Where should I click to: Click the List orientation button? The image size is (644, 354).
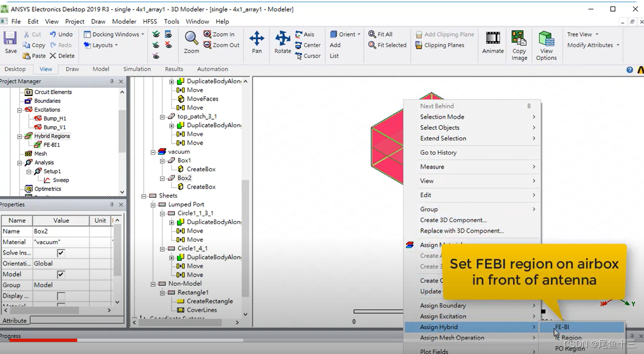(x=334, y=56)
